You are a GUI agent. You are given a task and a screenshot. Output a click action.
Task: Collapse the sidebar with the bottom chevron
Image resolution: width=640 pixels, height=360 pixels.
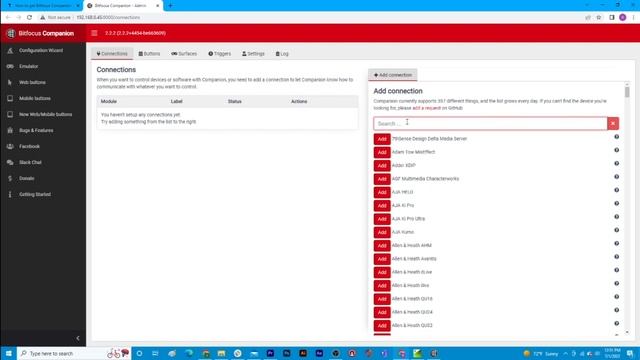pyautogui.click(x=78, y=338)
